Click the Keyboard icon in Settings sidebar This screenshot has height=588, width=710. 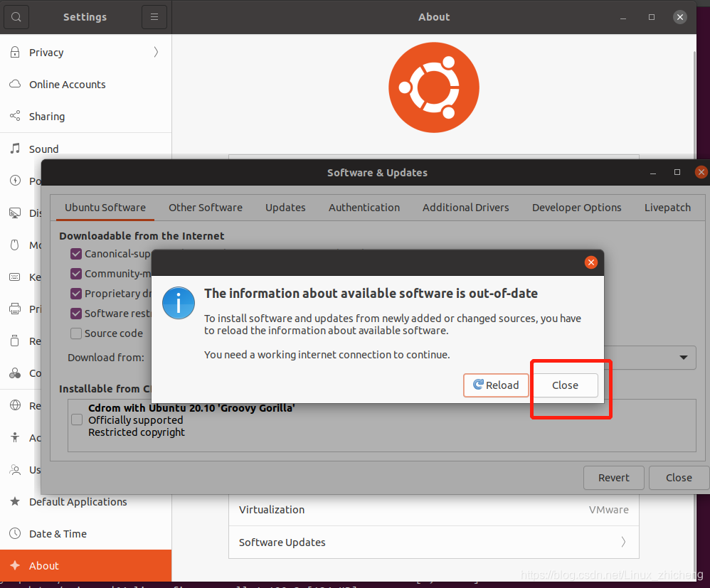pos(15,277)
